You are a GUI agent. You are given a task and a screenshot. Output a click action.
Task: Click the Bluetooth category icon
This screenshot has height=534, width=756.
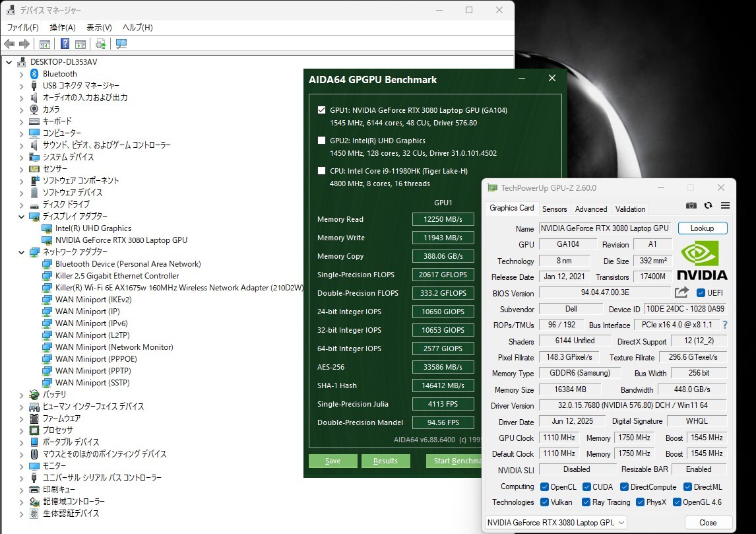point(34,74)
